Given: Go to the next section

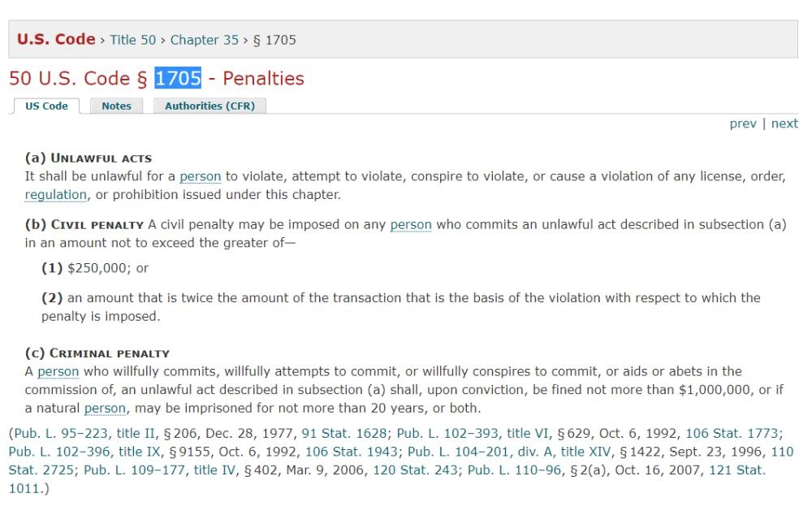Looking at the screenshot, I should pyautogui.click(x=784, y=123).
